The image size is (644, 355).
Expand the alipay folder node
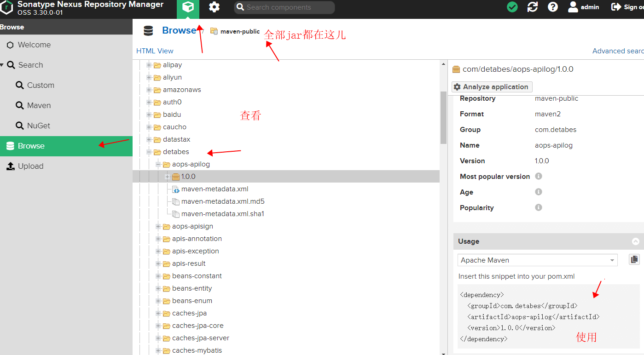(149, 65)
